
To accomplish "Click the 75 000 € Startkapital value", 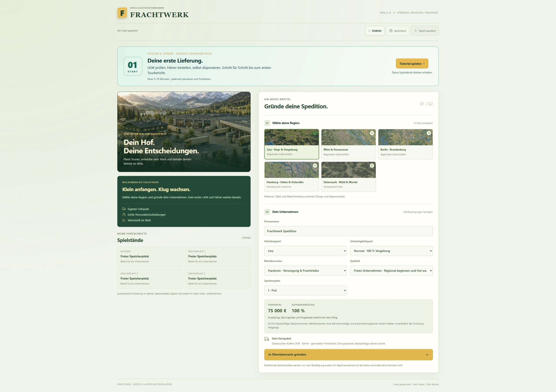I will (x=277, y=311).
